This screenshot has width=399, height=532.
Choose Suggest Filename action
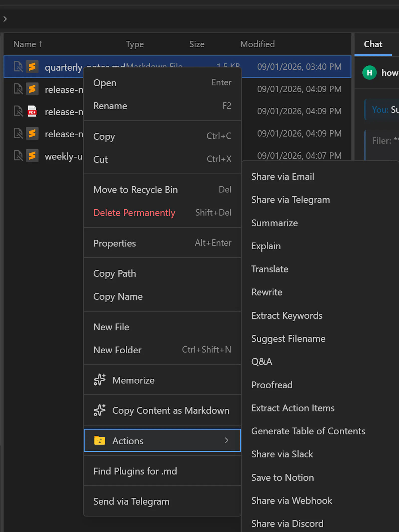(x=320, y=339)
